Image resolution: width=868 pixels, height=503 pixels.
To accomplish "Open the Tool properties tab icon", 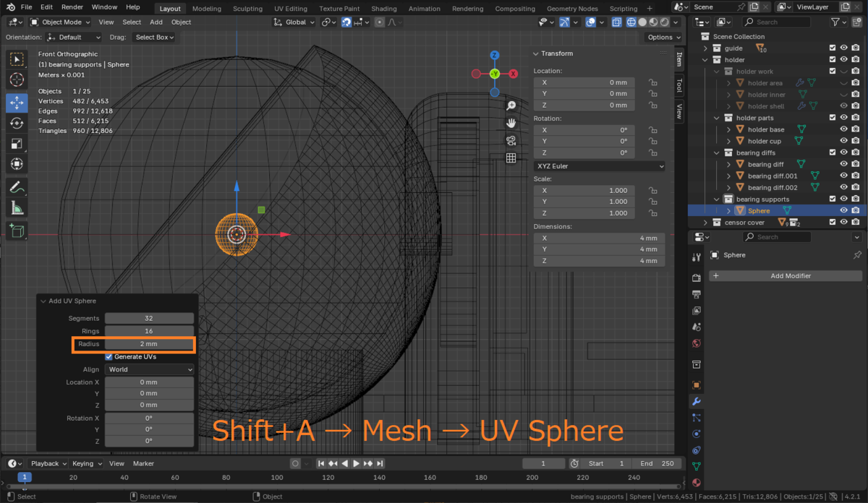I will pyautogui.click(x=696, y=257).
